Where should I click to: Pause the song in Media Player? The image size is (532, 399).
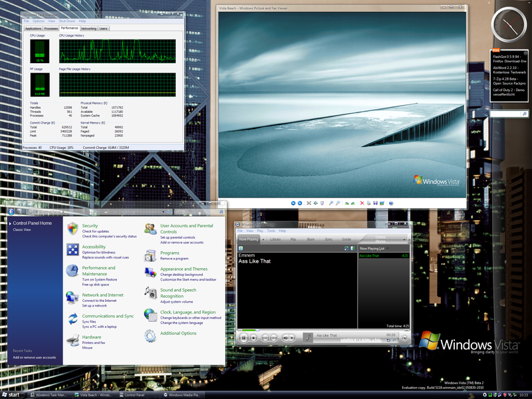coord(243,338)
